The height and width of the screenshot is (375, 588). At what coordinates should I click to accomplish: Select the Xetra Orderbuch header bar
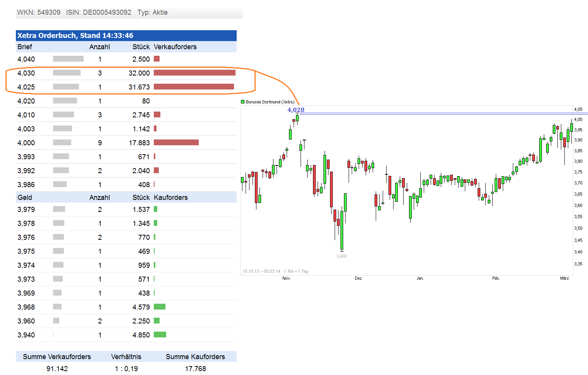tap(126, 36)
